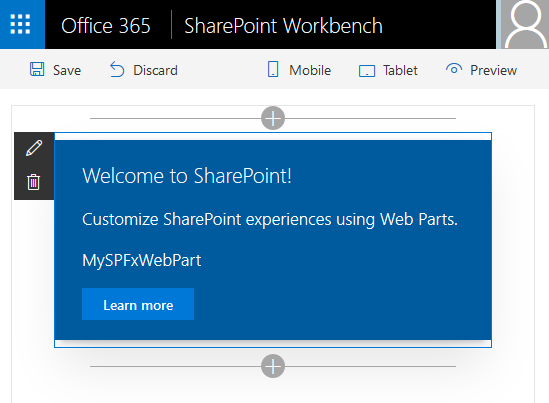The height and width of the screenshot is (403, 549).
Task: Click the Preview eye icon
Action: pos(454,69)
